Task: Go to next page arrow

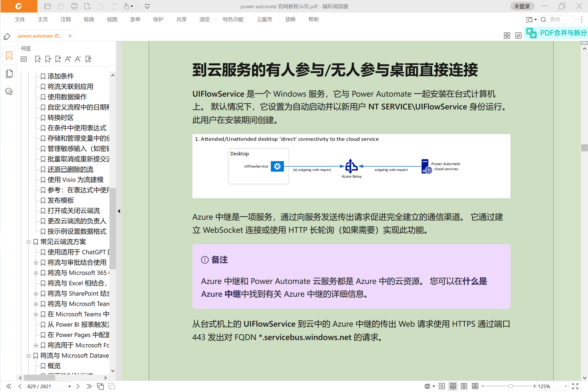Action: 78,386
